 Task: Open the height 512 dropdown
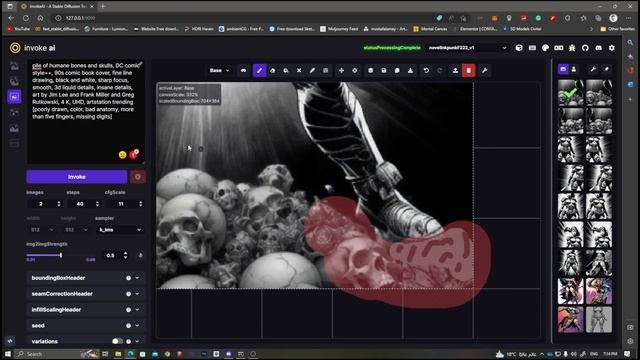click(x=77, y=230)
